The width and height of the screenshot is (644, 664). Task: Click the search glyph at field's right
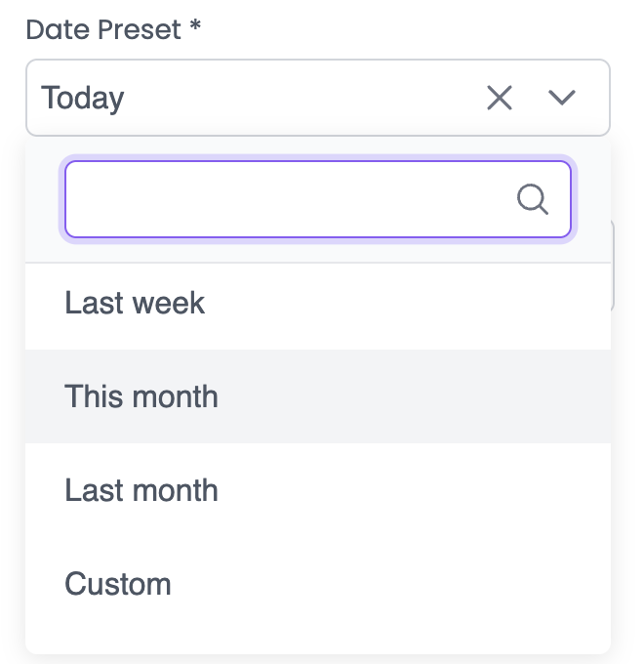(532, 199)
